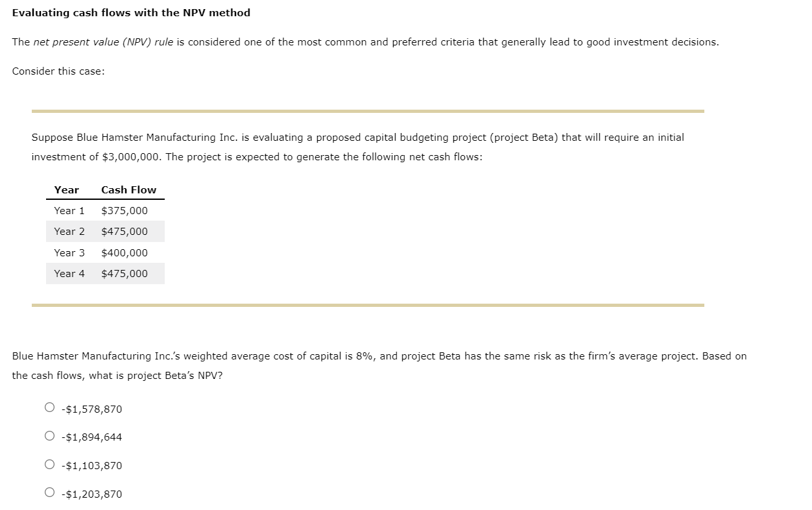Click the -$1,103,870 answer label text
812x510 pixels.
point(91,465)
